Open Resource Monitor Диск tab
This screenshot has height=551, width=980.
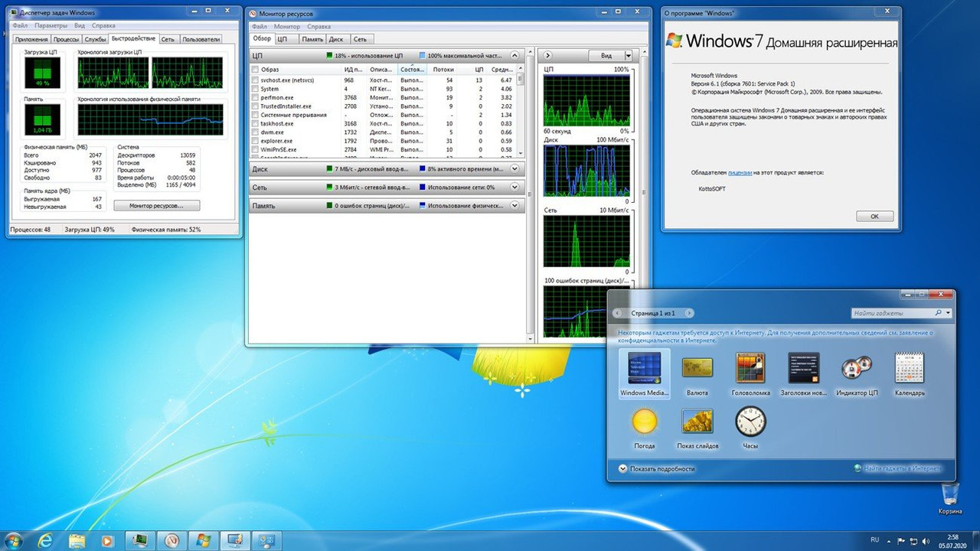coord(336,39)
